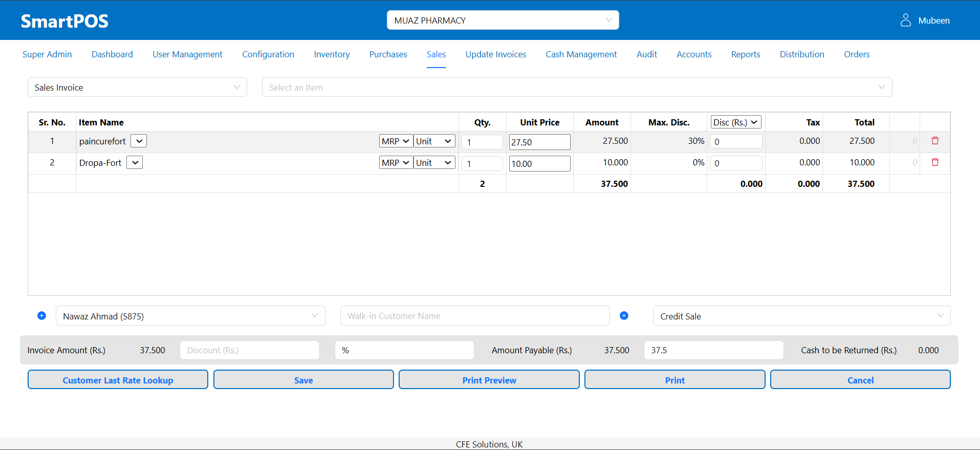
Task: Open Unit dropdown for Dropa-Fort row
Action: [x=434, y=162]
